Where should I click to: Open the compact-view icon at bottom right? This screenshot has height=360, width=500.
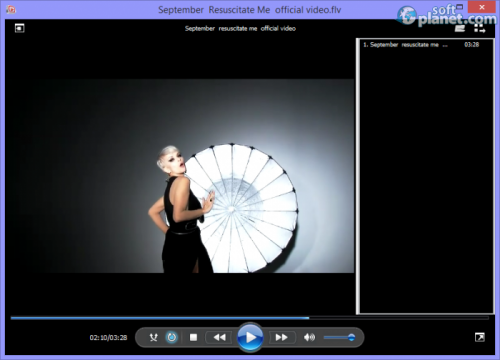tap(480, 337)
